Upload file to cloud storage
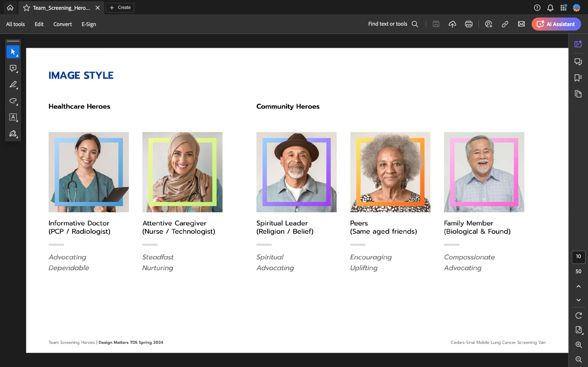The image size is (588, 367). point(452,24)
